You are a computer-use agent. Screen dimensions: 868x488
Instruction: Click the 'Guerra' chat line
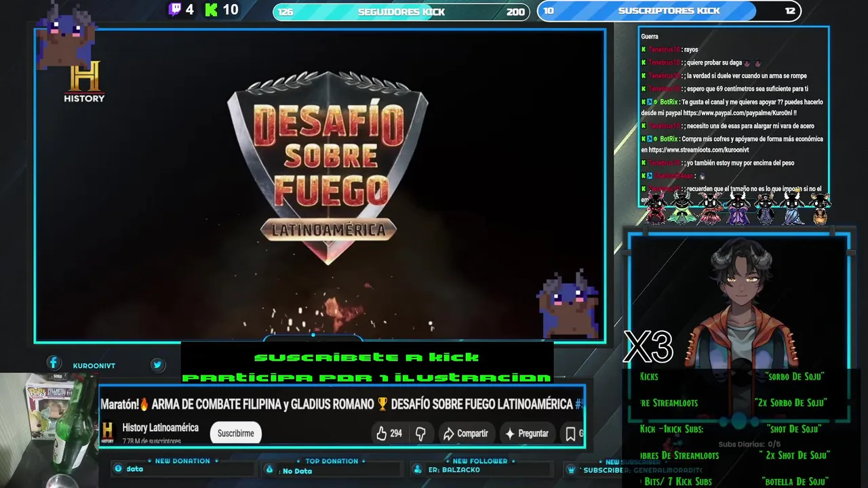tap(650, 37)
